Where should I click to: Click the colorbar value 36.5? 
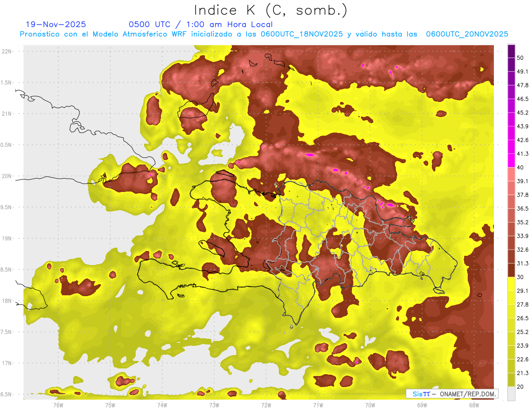tap(523, 208)
